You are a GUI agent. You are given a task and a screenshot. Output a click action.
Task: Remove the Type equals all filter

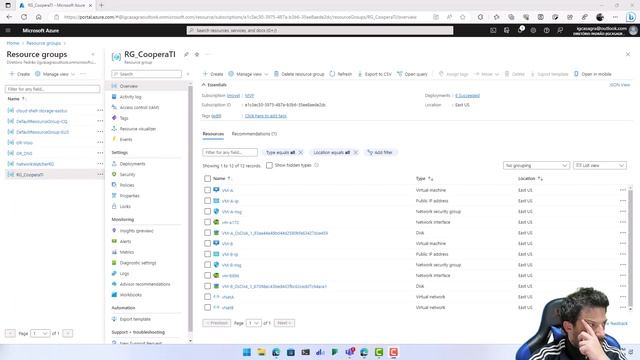[301, 152]
